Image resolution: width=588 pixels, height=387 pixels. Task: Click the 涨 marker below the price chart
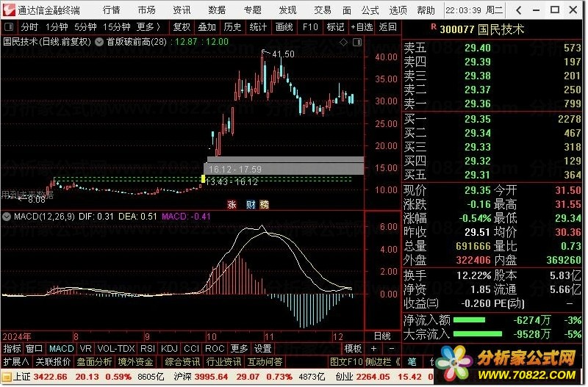pyautogui.click(x=232, y=205)
